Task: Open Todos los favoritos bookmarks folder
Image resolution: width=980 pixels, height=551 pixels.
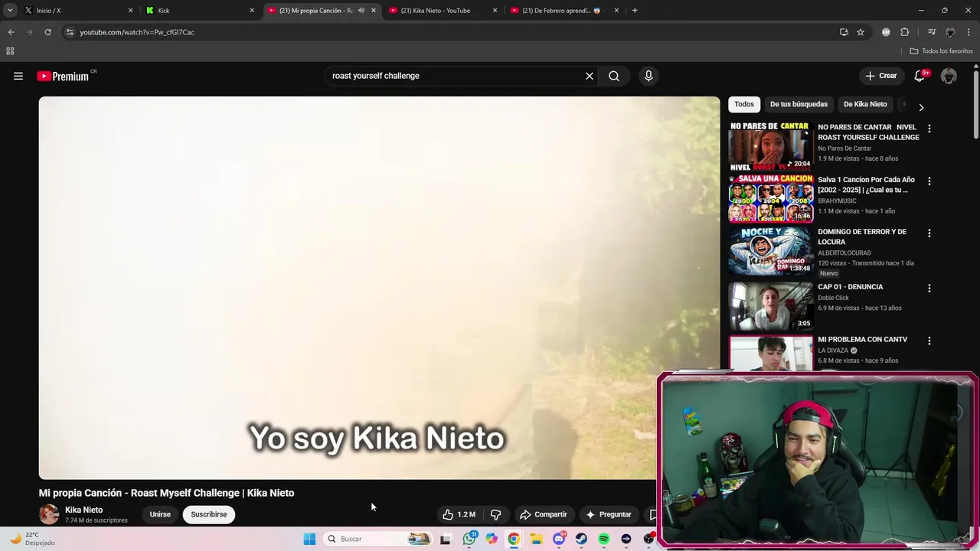Action: (941, 51)
